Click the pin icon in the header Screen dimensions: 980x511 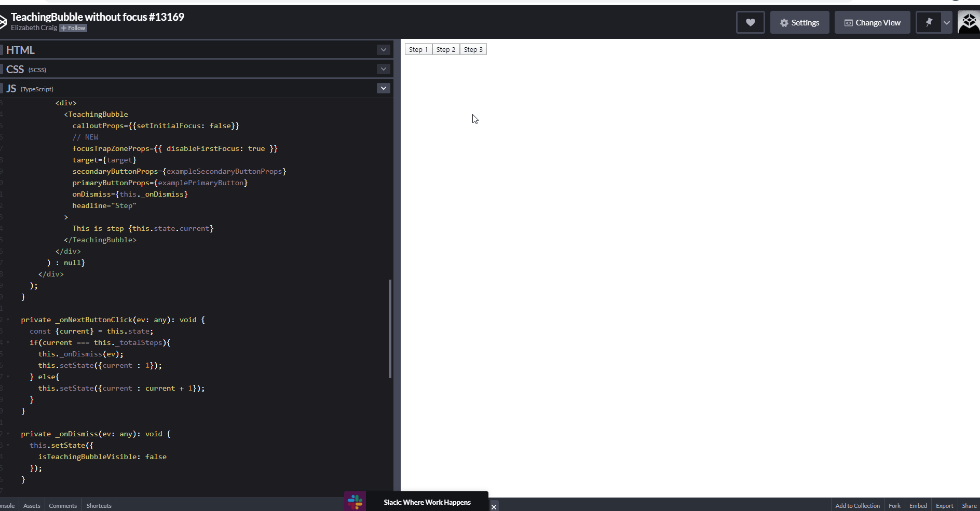(929, 22)
